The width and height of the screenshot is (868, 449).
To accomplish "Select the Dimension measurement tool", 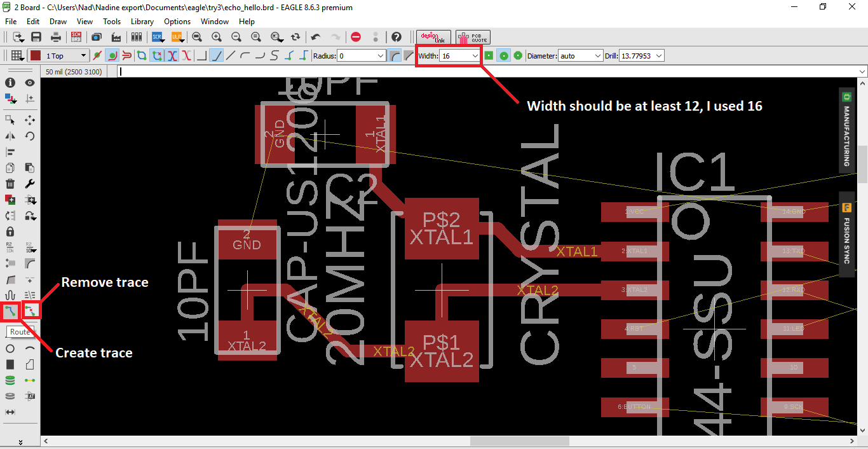I will click(10, 412).
